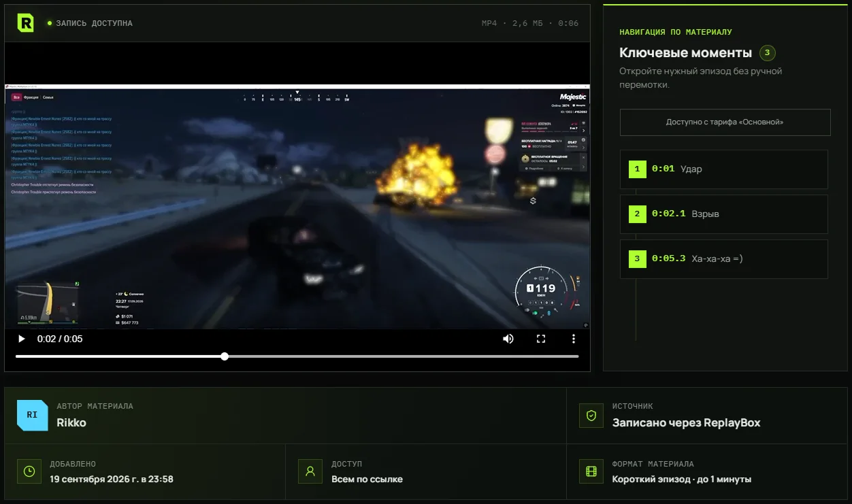
Task: Click the video frame with the explosion
Action: (297, 207)
